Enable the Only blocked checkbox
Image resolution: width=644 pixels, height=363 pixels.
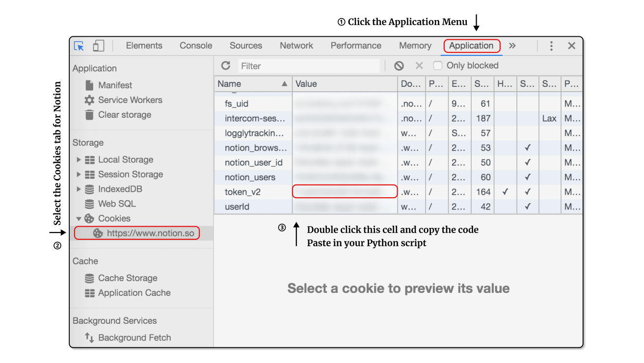438,66
